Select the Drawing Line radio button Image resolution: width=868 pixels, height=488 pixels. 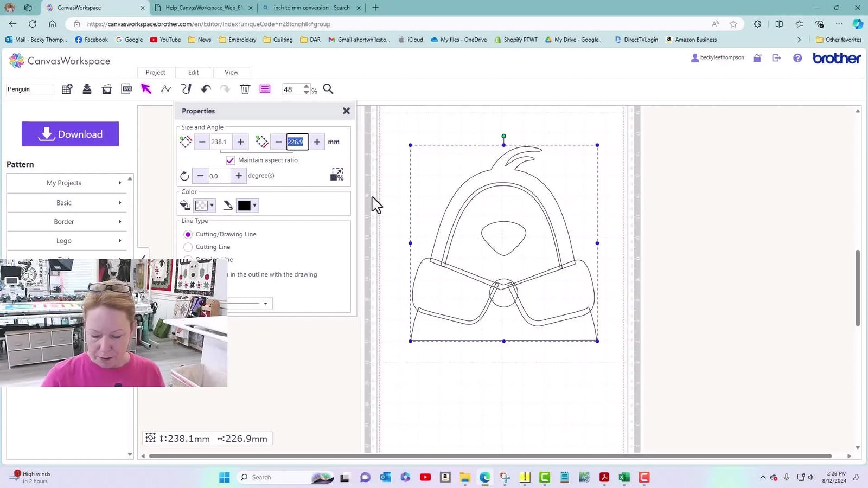[188, 259]
